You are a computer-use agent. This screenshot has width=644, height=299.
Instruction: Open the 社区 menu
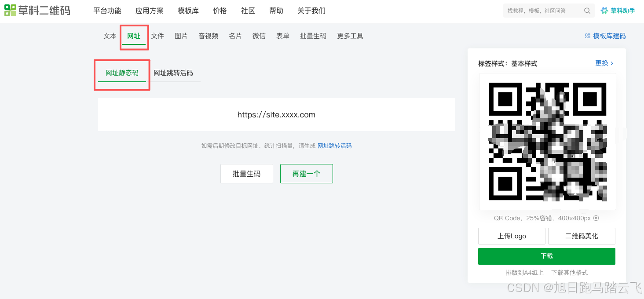tap(248, 11)
